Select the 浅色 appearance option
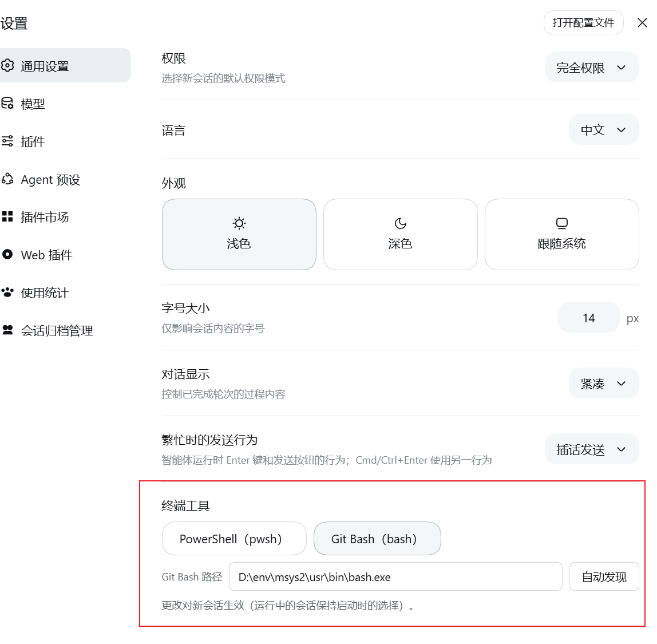657x644 pixels. coord(239,234)
